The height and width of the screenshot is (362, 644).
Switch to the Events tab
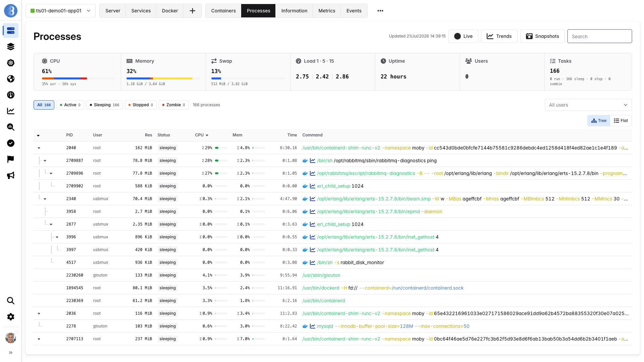tap(354, 11)
